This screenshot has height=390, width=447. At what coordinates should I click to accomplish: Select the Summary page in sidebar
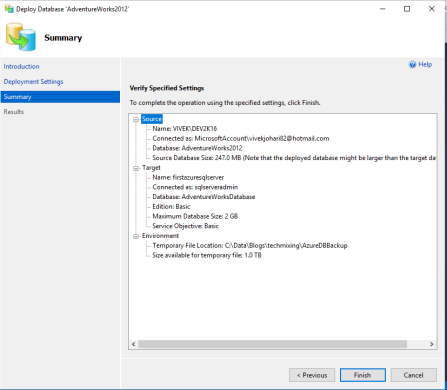pyautogui.click(x=60, y=97)
